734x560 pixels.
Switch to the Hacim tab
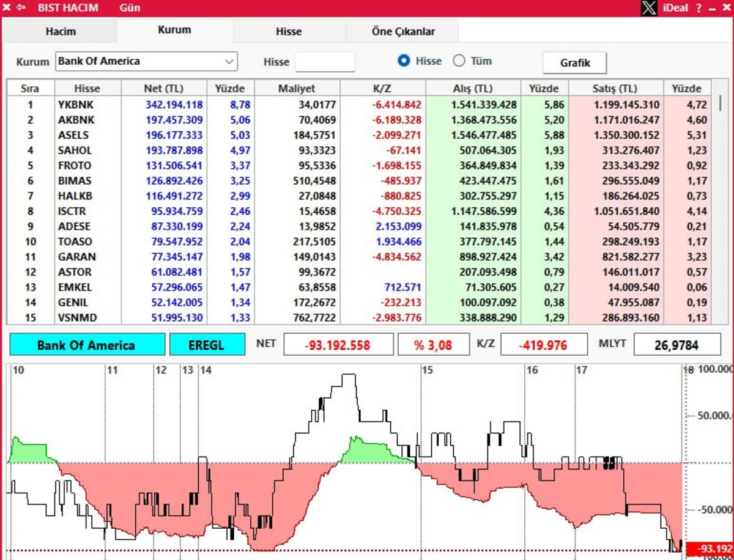pos(61,31)
